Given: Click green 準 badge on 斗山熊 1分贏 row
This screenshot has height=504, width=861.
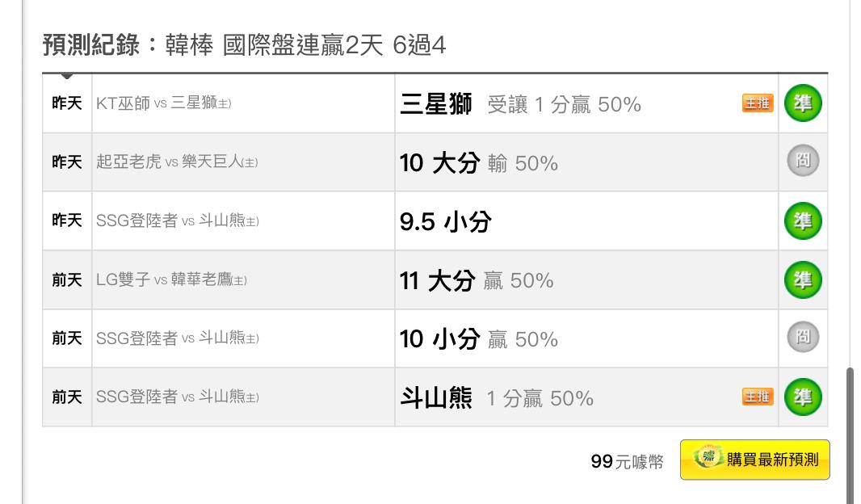Looking at the screenshot, I should 803,397.
